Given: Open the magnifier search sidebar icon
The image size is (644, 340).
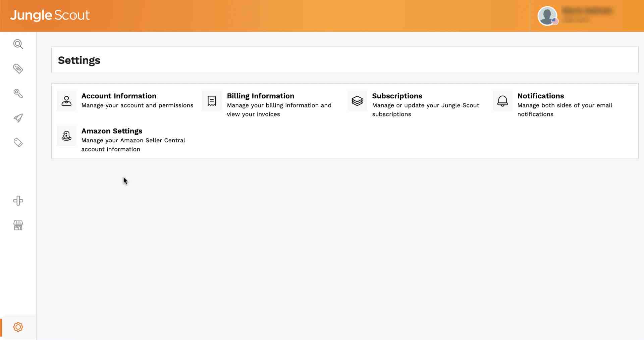Looking at the screenshot, I should pos(18,44).
